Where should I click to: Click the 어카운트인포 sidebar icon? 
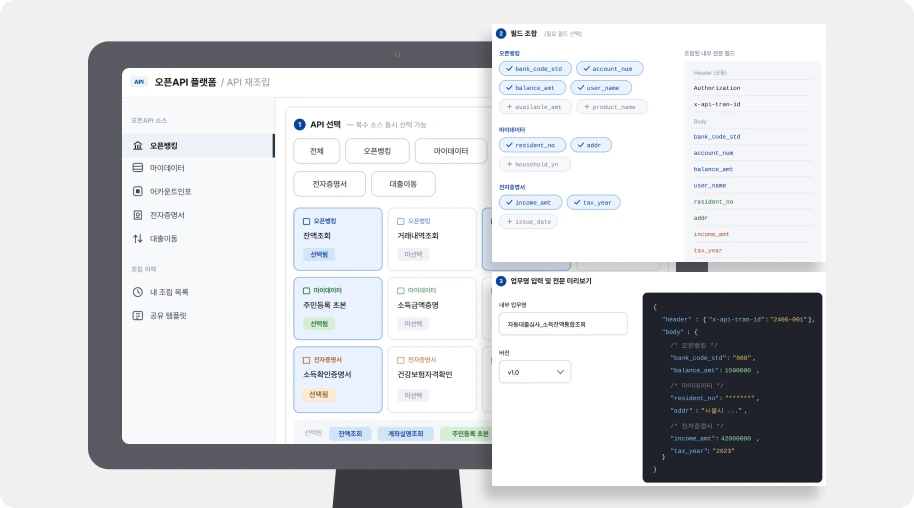[138, 191]
